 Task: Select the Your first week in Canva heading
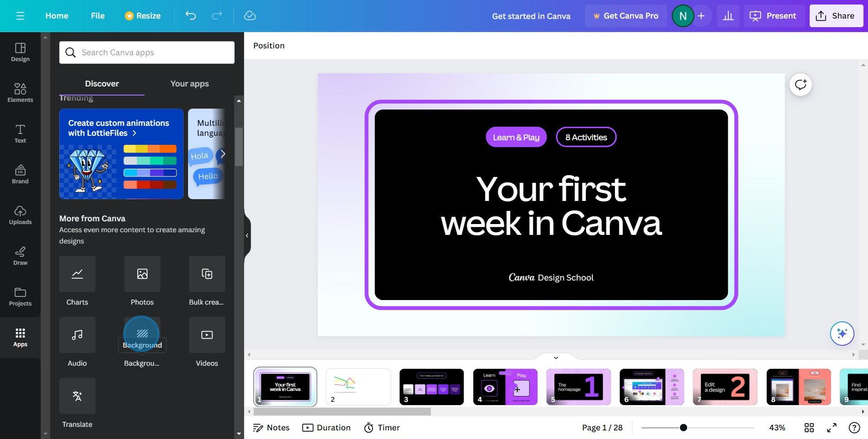click(551, 206)
